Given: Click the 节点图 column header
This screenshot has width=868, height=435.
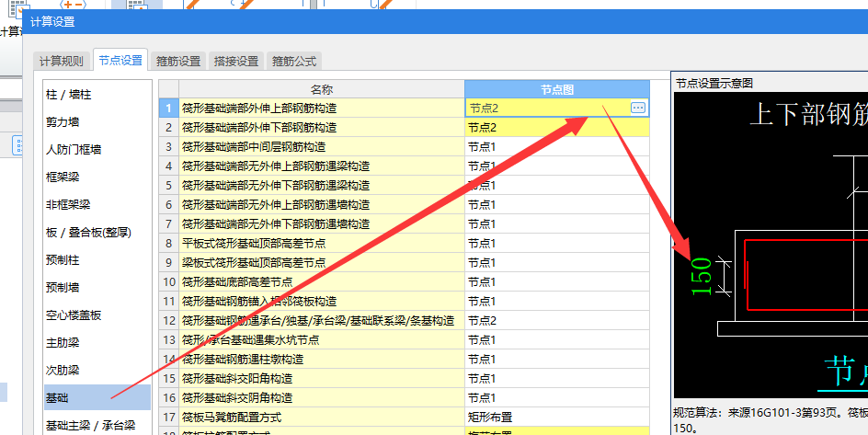Looking at the screenshot, I should 557,89.
